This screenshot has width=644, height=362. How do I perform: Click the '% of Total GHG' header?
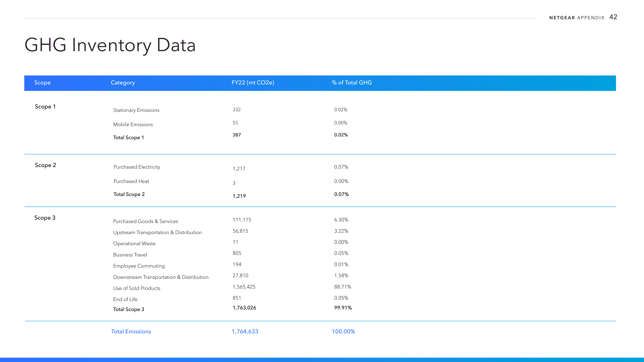coord(352,83)
